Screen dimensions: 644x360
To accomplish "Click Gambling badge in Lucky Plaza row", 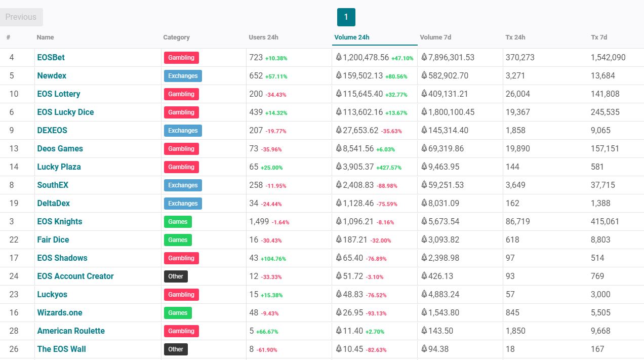I will [x=181, y=167].
